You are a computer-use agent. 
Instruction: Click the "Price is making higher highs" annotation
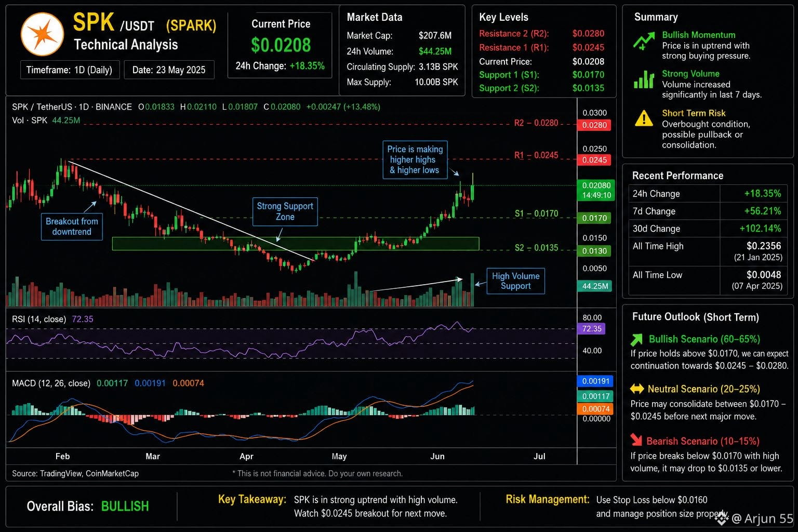point(415,159)
